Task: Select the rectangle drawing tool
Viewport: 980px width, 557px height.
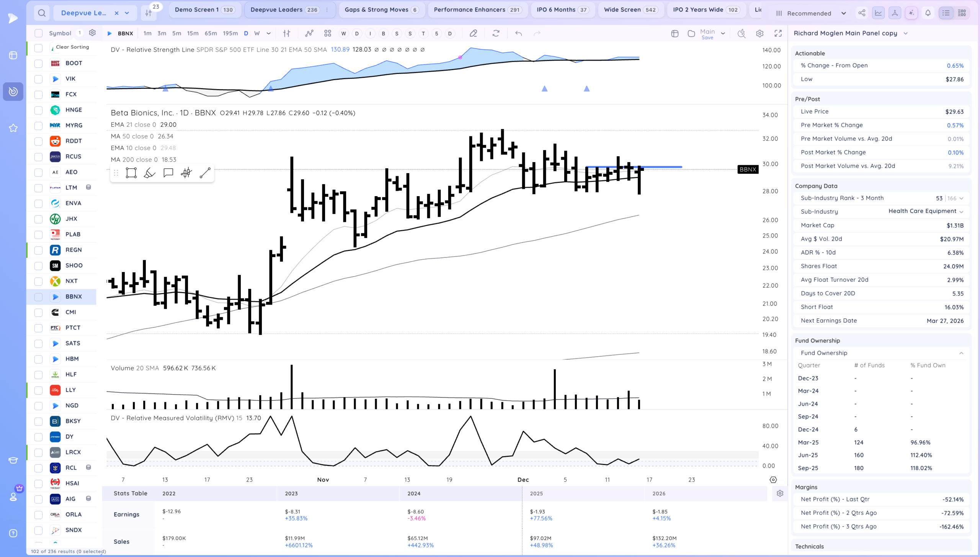Action: pyautogui.click(x=131, y=173)
